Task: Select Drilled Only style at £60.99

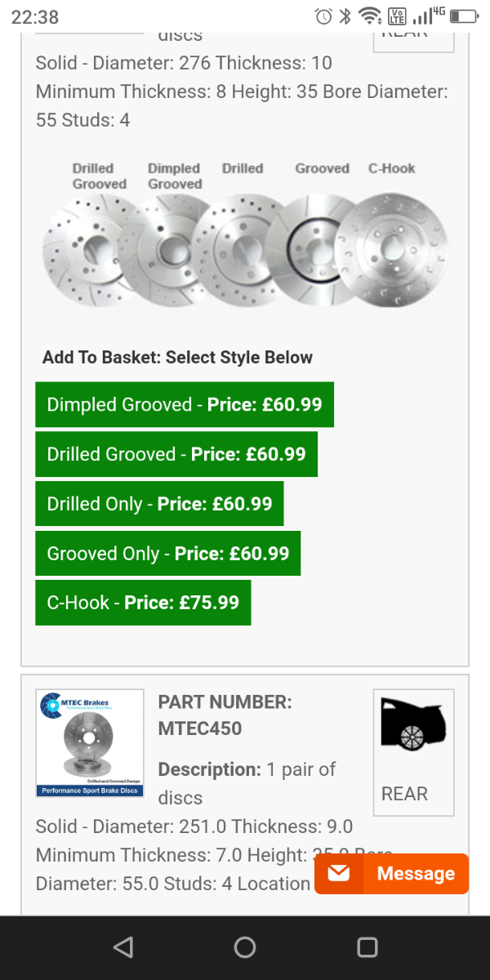Action: click(x=159, y=504)
